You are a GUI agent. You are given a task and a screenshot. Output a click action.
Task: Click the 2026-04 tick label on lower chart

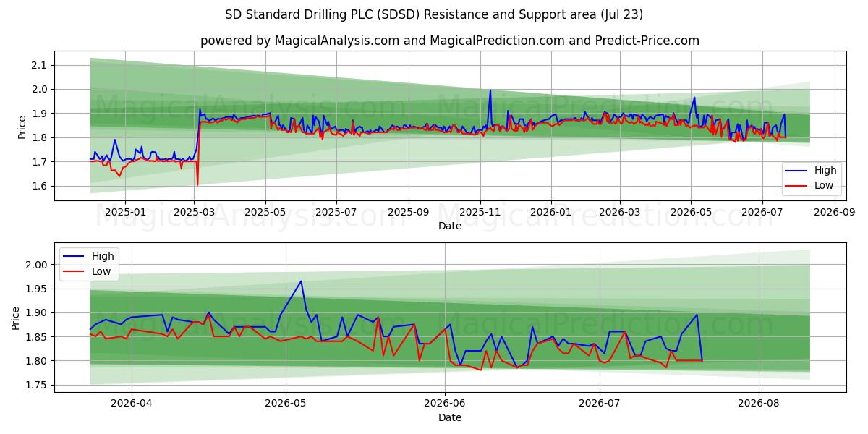pyautogui.click(x=132, y=404)
